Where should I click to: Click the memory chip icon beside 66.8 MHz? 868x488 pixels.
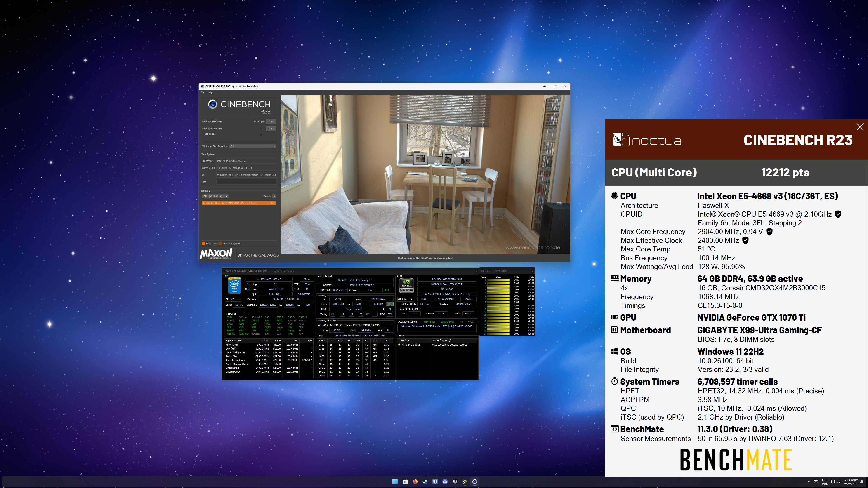tap(390, 304)
